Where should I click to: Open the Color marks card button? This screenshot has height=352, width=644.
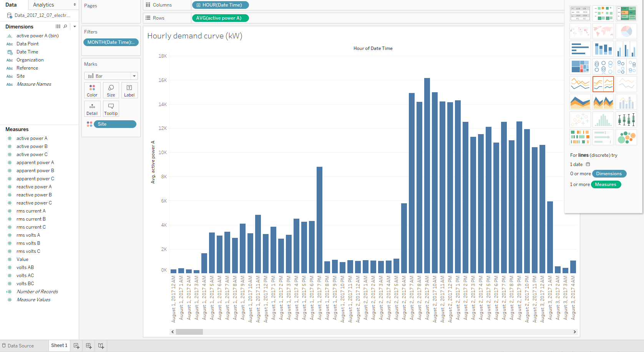tap(92, 90)
